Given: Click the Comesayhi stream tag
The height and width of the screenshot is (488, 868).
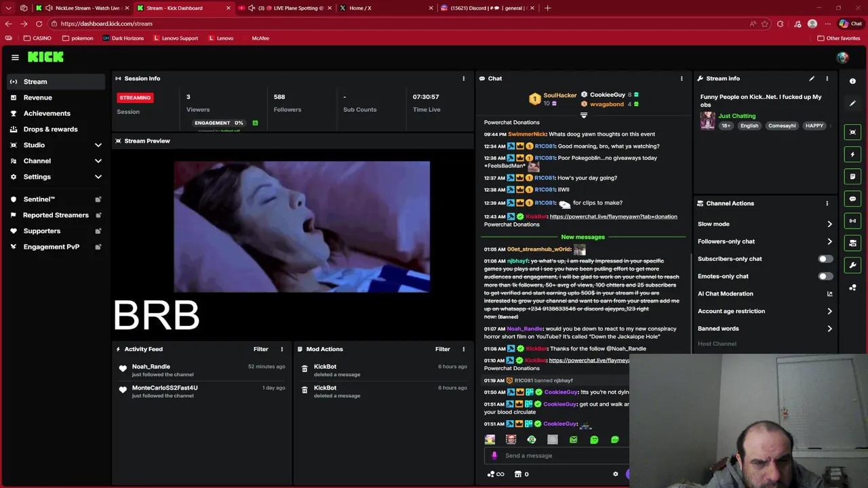Looking at the screenshot, I should pos(782,126).
